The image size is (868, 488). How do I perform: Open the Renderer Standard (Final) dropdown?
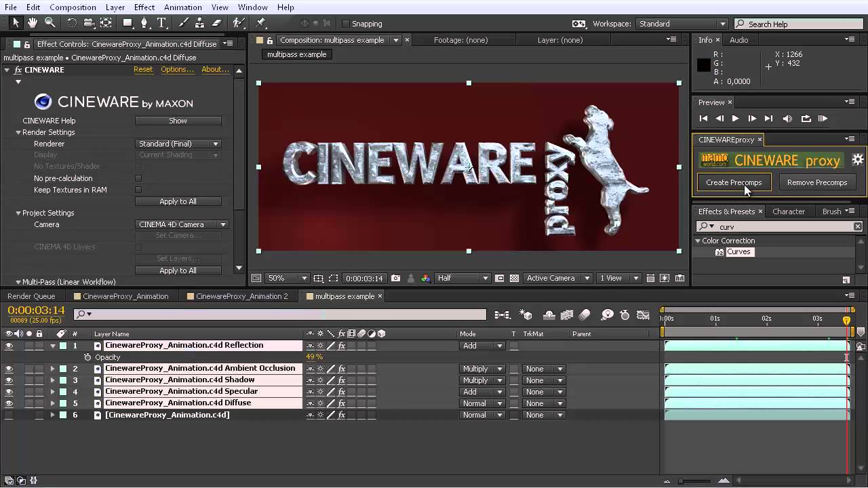178,144
